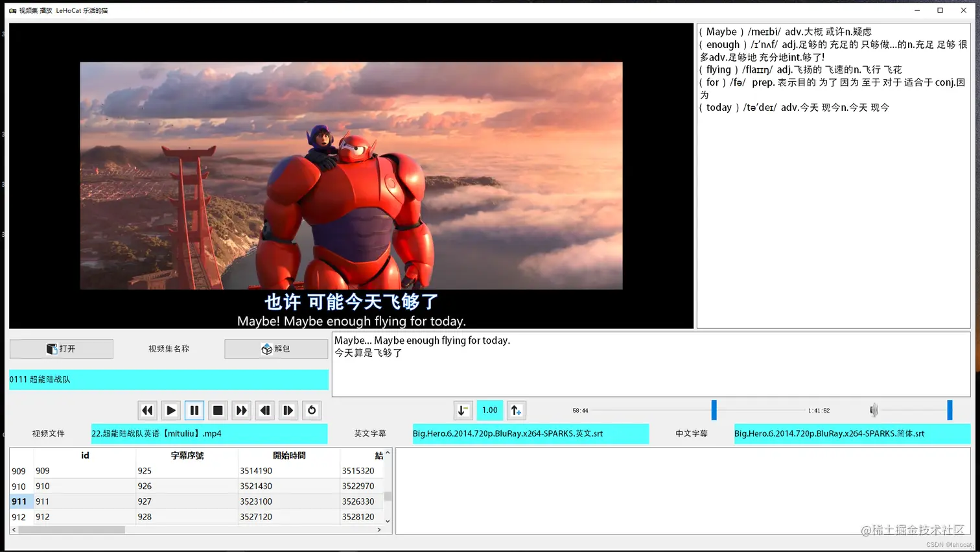Click the volume slider handle

[x=950, y=410]
